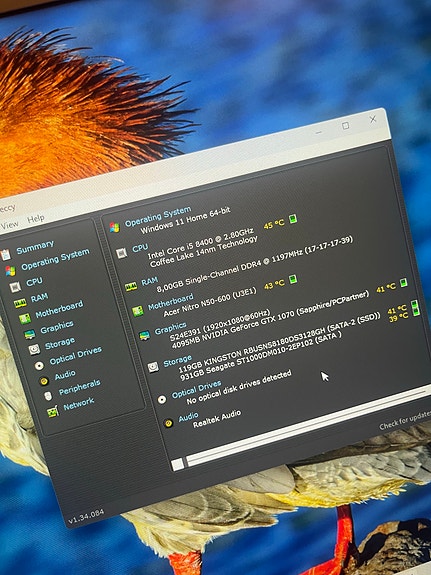Open the RAM section in sidebar

click(x=39, y=297)
